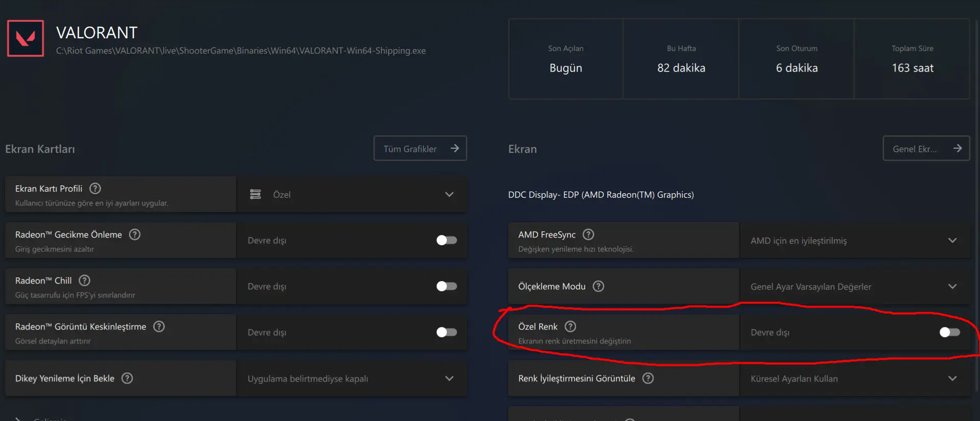Open help icon beside Özel Renk
The width and height of the screenshot is (980, 421).
570,326
